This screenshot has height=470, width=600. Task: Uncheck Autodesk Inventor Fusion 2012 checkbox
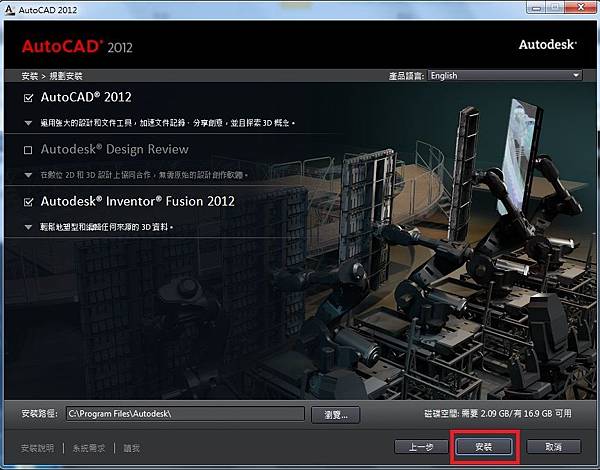click(28, 202)
